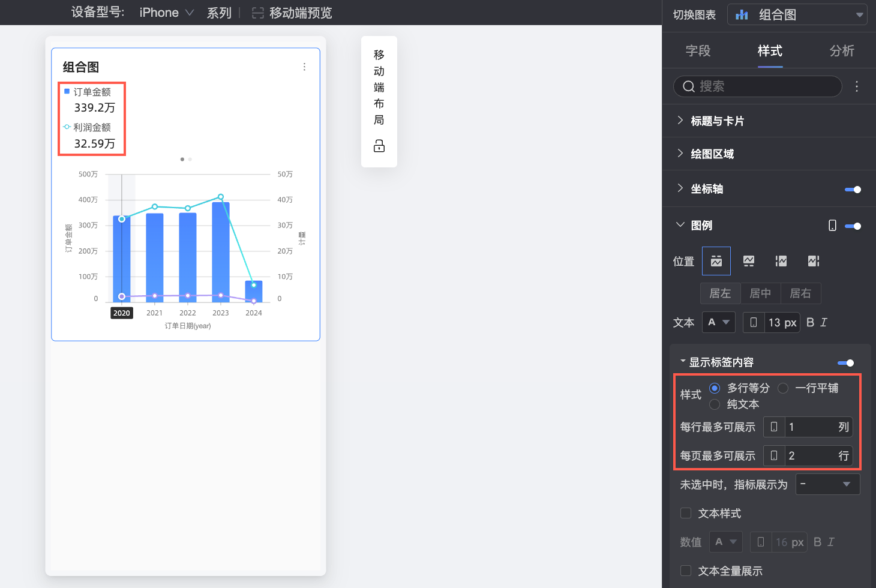Click the mobile icon in 每页最多可展示 row
Viewport: 876px width, 588px height.
click(x=774, y=455)
